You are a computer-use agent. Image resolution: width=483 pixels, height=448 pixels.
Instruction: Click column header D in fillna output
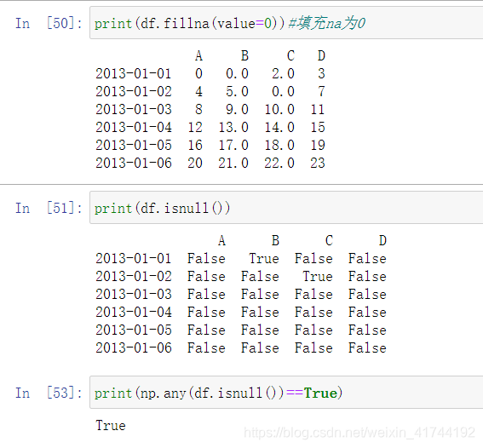321,55
